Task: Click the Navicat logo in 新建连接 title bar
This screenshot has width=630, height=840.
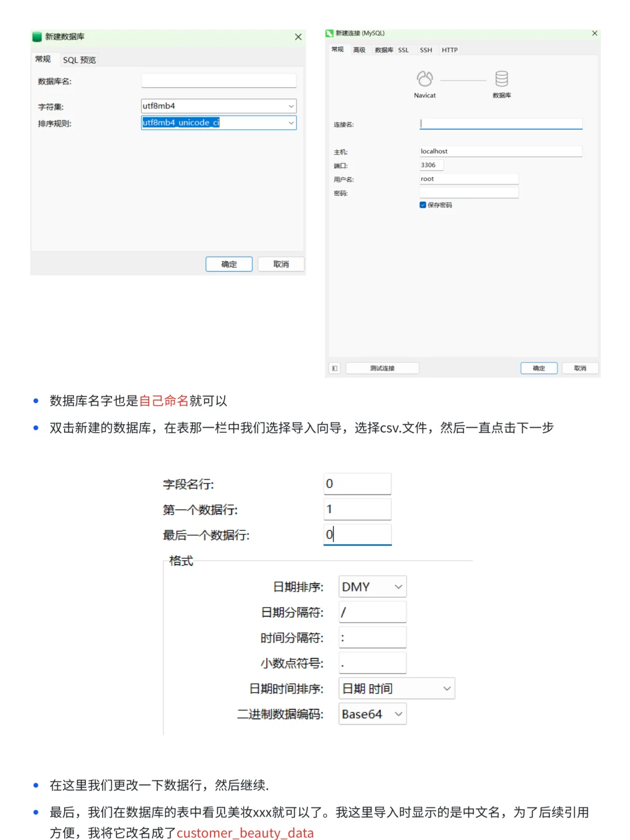Action: pos(328,33)
